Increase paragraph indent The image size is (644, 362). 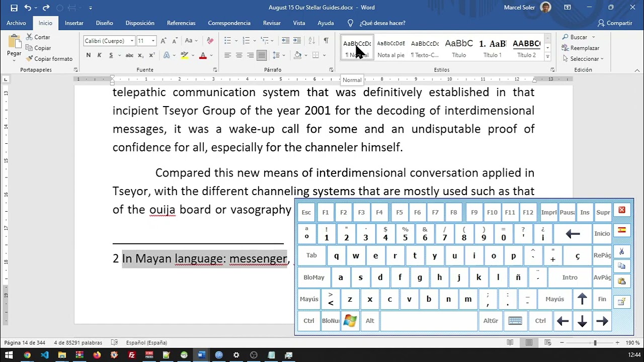(297, 41)
